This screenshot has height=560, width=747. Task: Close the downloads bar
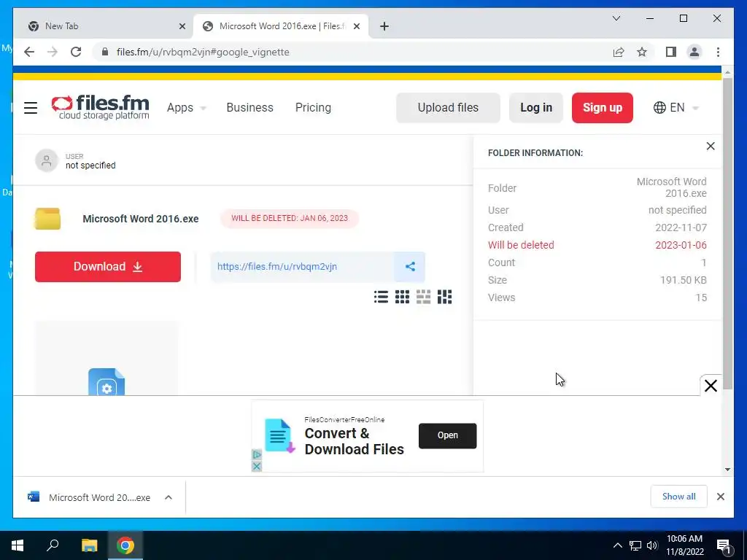click(720, 497)
